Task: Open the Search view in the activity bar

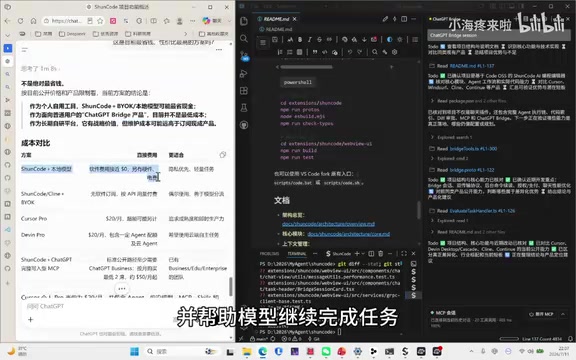Action: coord(244,38)
